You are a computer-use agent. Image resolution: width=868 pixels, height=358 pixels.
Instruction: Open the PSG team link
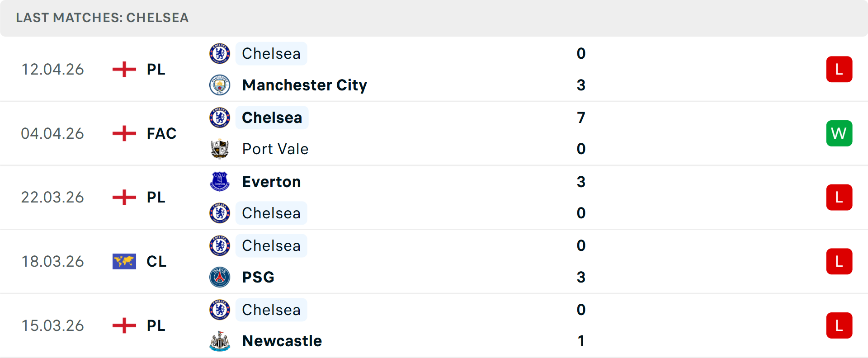click(258, 277)
